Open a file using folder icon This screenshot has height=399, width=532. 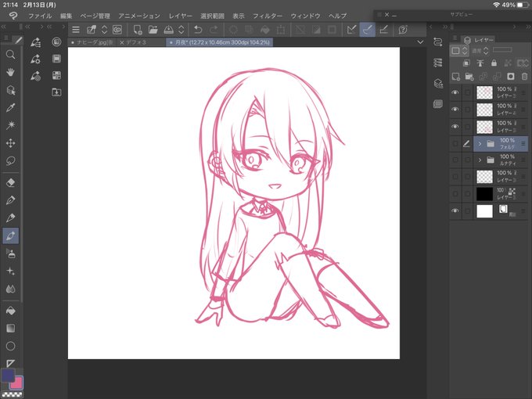click(153, 30)
